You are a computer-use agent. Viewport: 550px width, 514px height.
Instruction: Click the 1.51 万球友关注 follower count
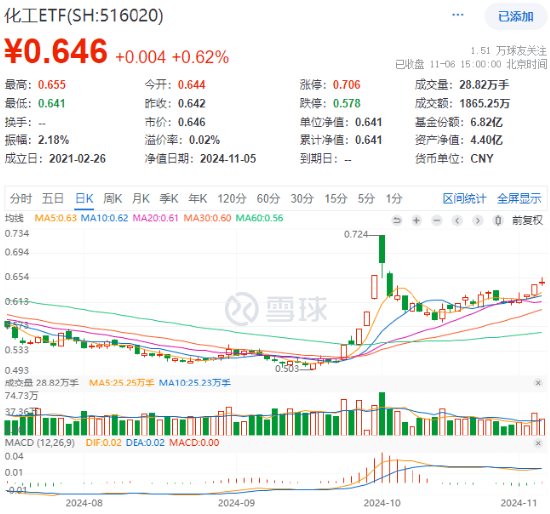(x=509, y=51)
